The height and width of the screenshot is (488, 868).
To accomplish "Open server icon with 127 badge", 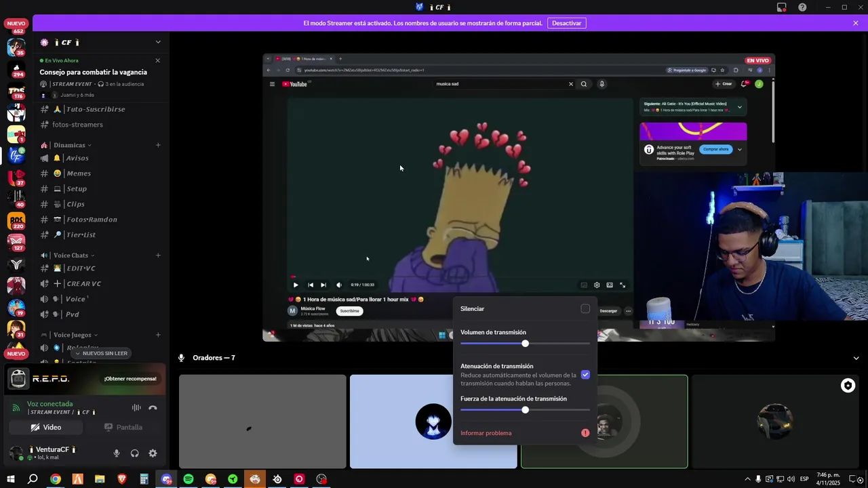I will point(16,243).
